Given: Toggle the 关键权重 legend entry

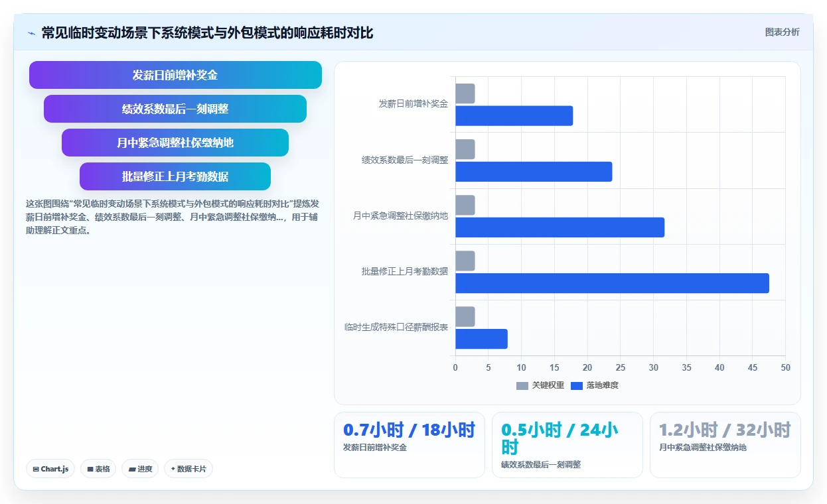Looking at the screenshot, I should coord(540,385).
